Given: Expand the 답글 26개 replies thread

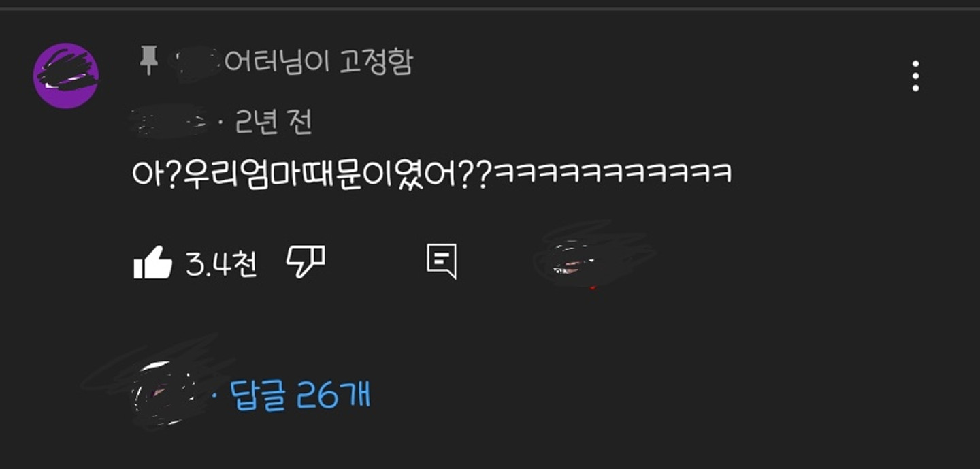Looking at the screenshot, I should click(302, 395).
